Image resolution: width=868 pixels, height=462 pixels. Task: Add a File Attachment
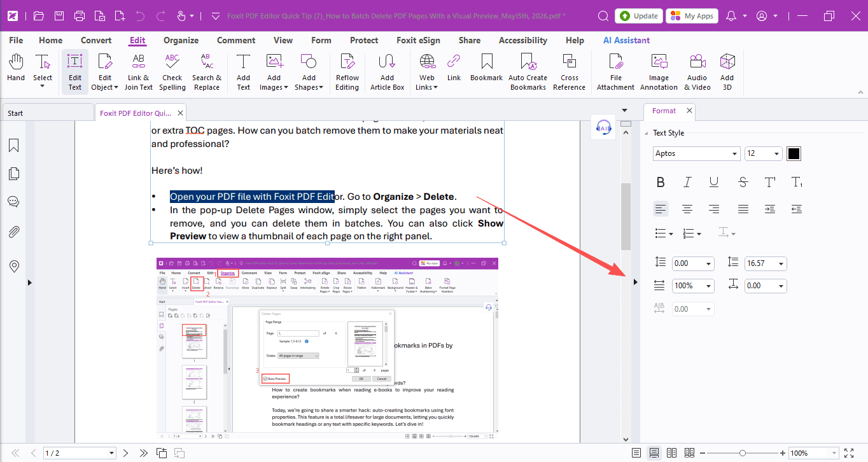[615, 71]
